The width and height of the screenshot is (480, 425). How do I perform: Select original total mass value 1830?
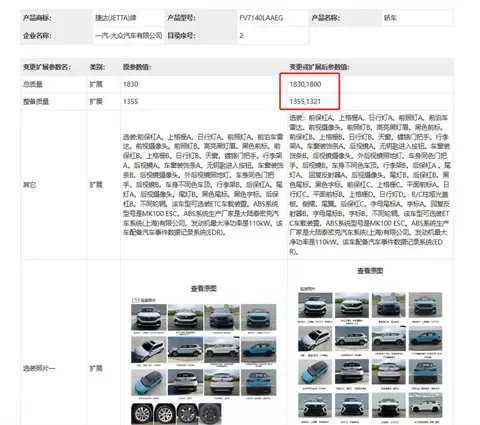130,84
